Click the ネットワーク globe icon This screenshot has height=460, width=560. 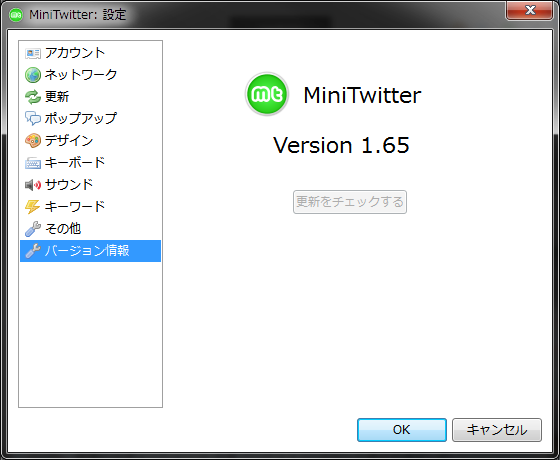(32, 75)
